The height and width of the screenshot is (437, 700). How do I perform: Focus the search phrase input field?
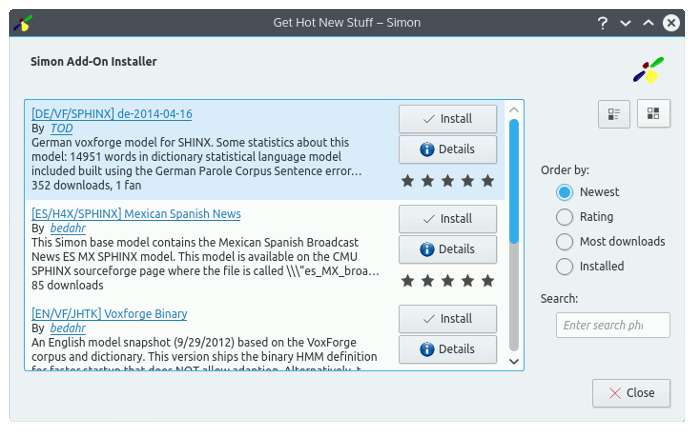[x=612, y=325]
